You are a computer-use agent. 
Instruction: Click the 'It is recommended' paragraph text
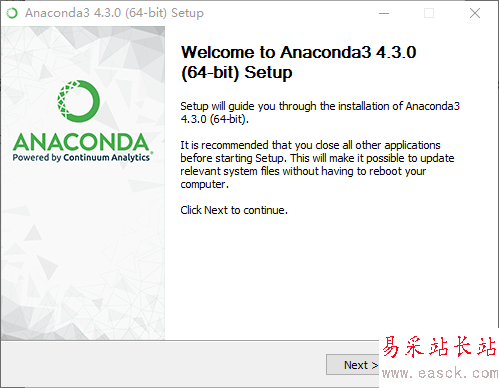click(317, 164)
